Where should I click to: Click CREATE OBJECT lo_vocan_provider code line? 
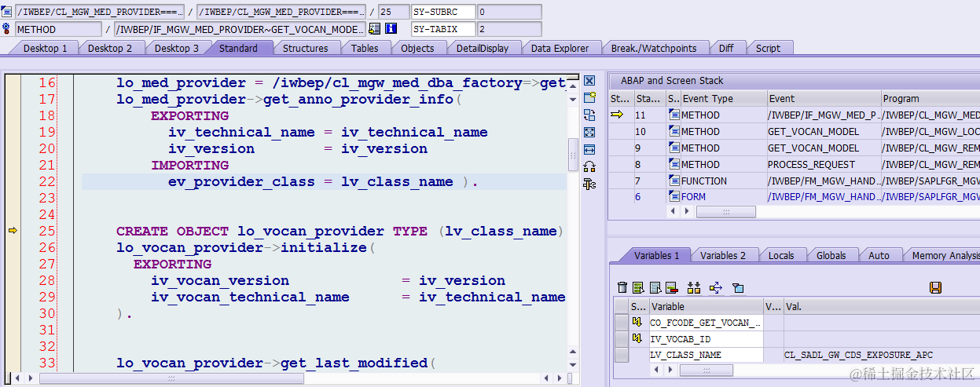[x=340, y=231]
